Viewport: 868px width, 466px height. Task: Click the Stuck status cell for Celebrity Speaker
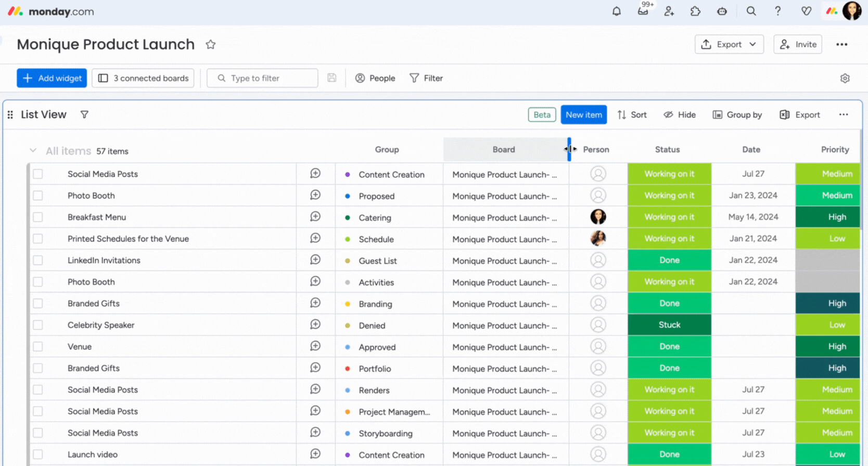coord(669,325)
